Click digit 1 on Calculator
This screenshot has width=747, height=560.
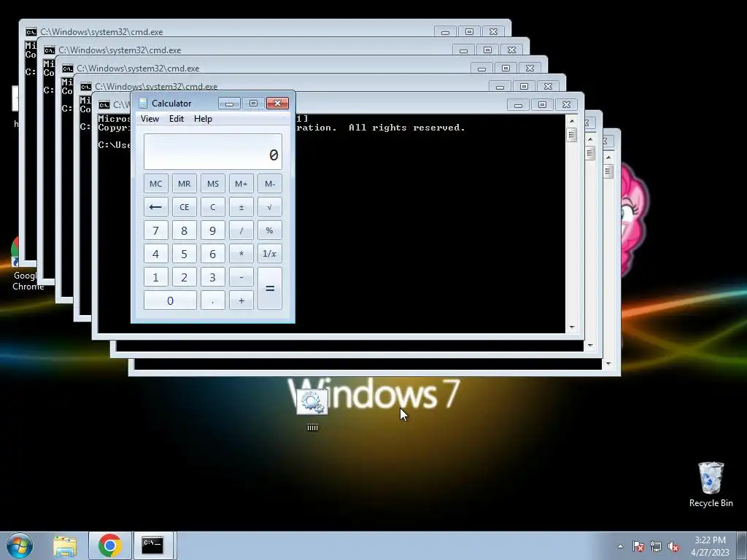(x=156, y=277)
